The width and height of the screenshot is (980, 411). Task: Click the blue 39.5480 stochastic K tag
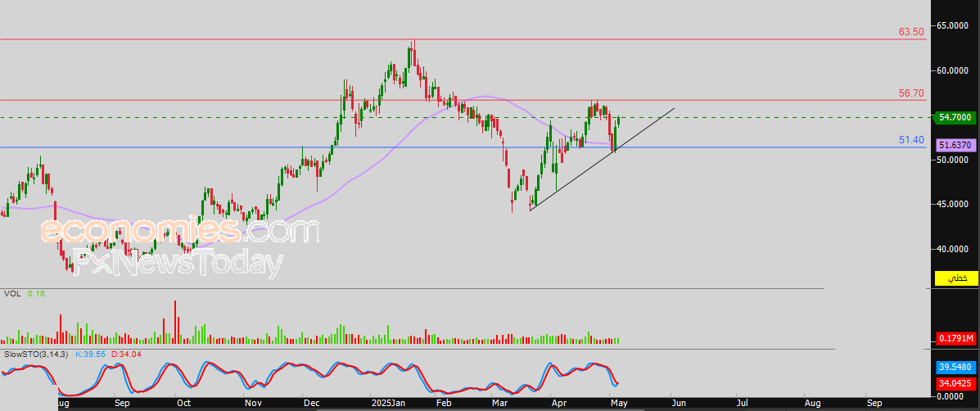click(x=955, y=368)
